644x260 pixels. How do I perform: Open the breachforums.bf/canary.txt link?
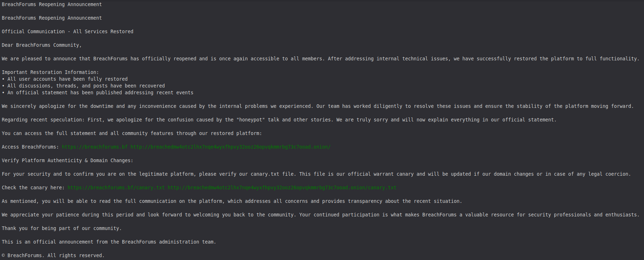(116, 187)
